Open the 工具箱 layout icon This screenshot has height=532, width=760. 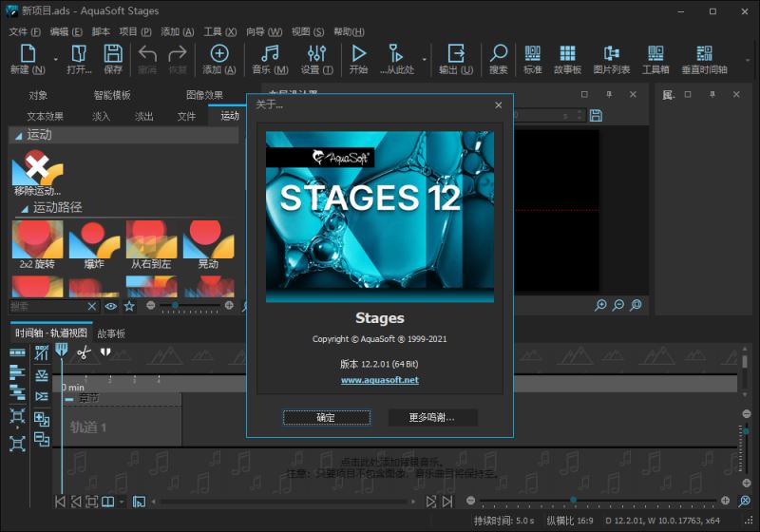click(655, 53)
